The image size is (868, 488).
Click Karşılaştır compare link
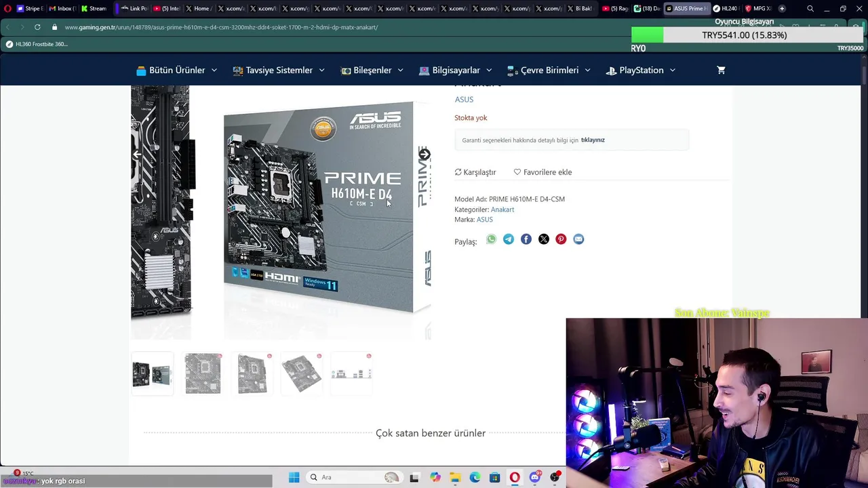pos(475,172)
